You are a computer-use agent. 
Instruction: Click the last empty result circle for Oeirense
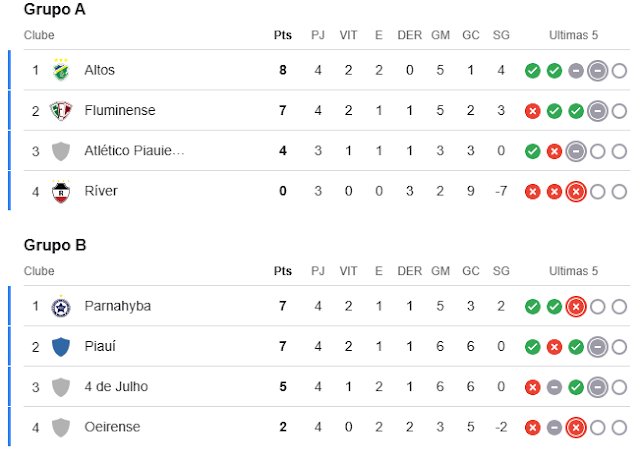tap(619, 427)
